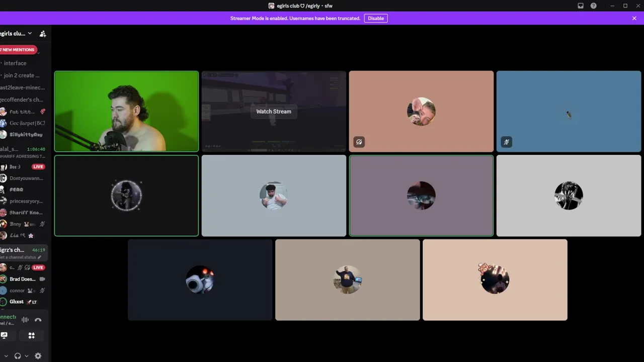The width and height of the screenshot is (644, 362).
Task: Select the princessryory member entry
Action: (24, 201)
